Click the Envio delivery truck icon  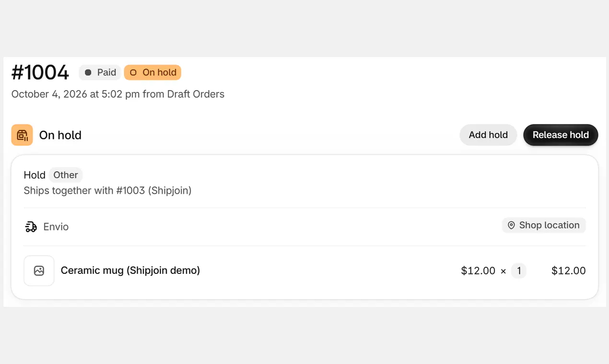click(x=31, y=227)
